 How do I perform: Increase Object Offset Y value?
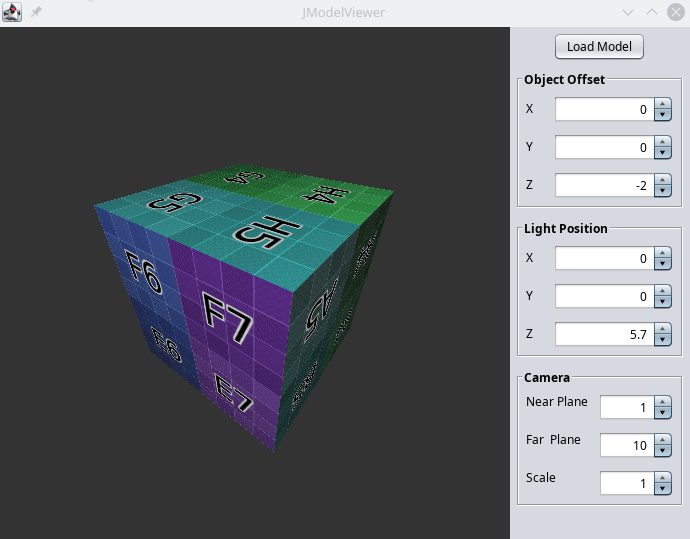pos(663,141)
